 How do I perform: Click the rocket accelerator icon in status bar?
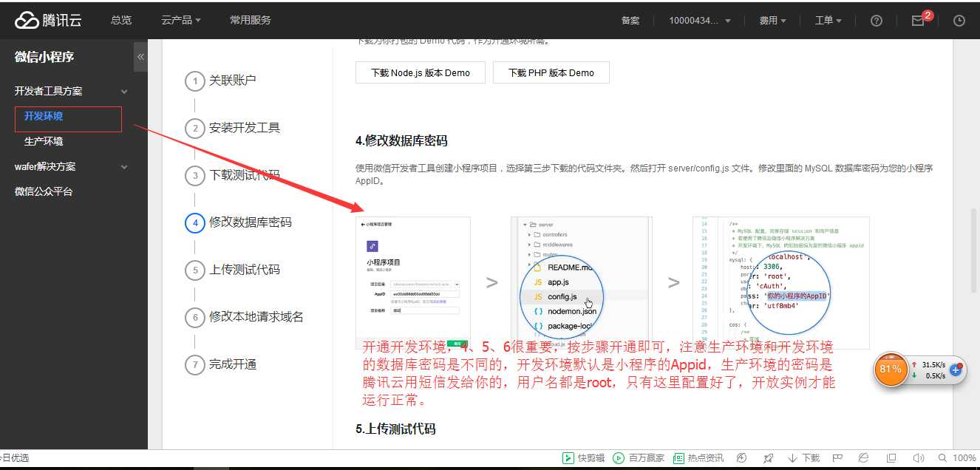pos(769,457)
